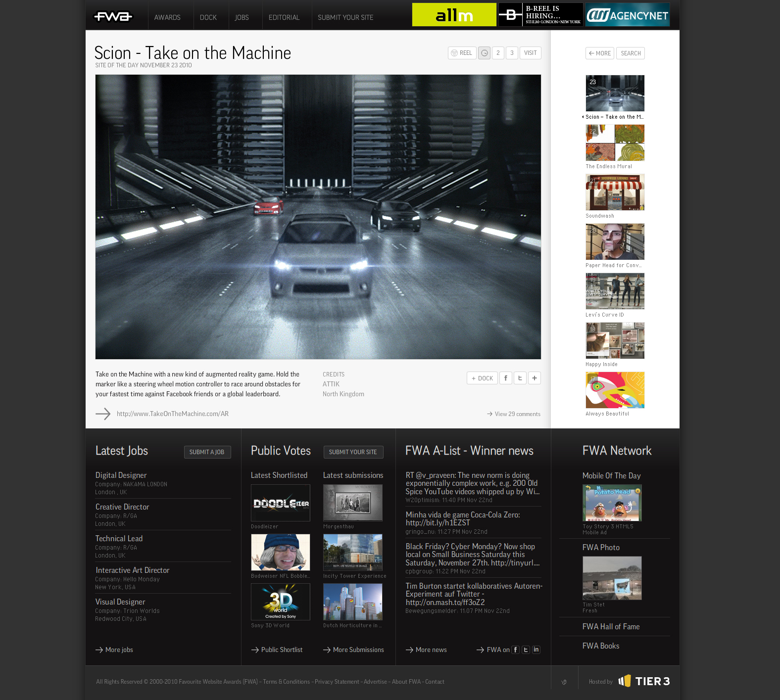
Task: Open the Morgenthau submission thumbnail
Action: [353, 503]
